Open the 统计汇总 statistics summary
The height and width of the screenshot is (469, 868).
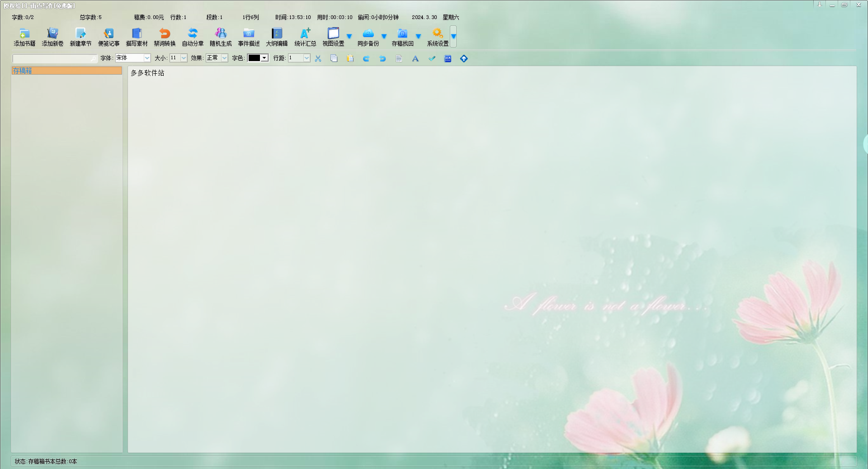pos(305,37)
